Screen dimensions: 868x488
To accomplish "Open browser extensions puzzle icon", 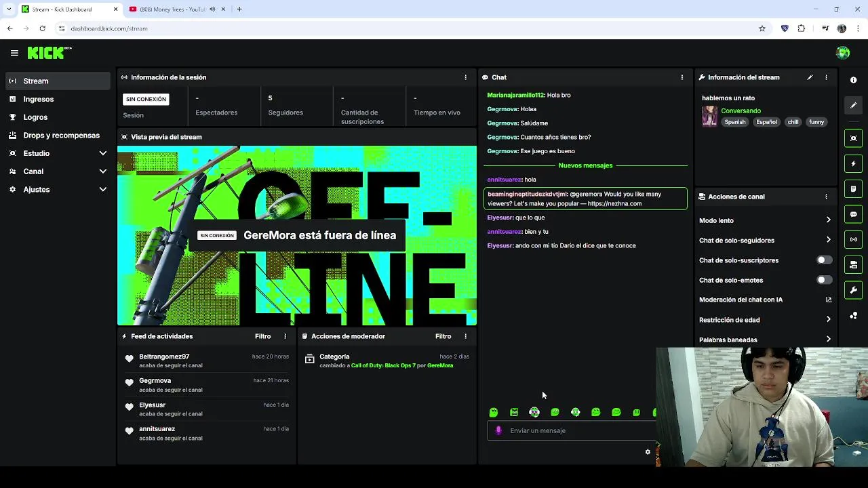I will point(802,28).
